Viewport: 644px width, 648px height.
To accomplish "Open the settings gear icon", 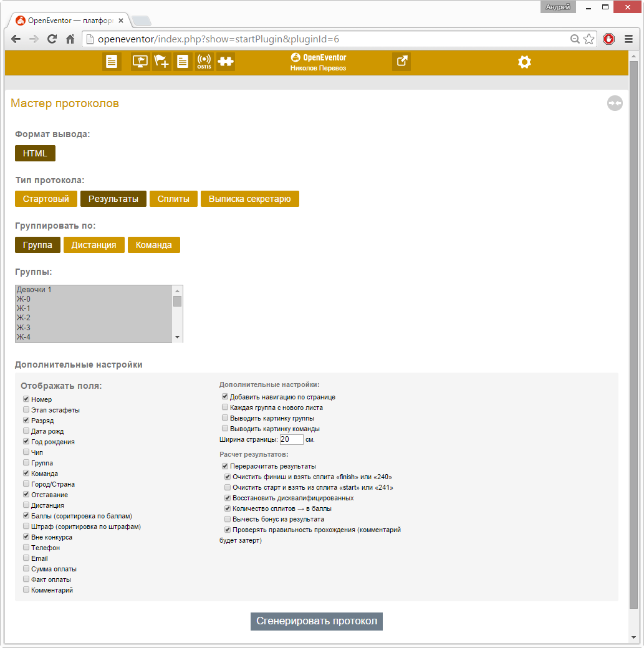I will tap(524, 62).
